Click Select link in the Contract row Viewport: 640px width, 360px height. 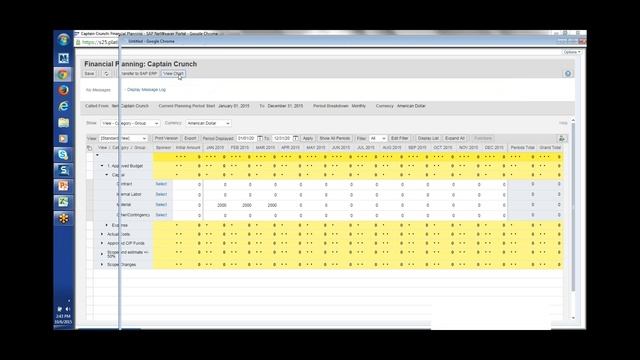(161, 184)
